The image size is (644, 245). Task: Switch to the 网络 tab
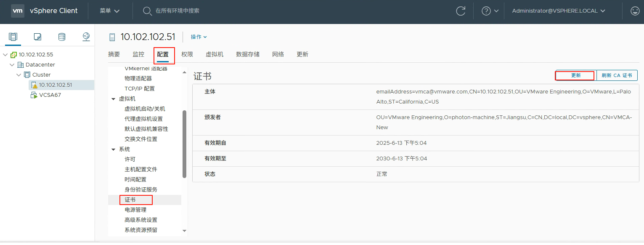point(278,54)
